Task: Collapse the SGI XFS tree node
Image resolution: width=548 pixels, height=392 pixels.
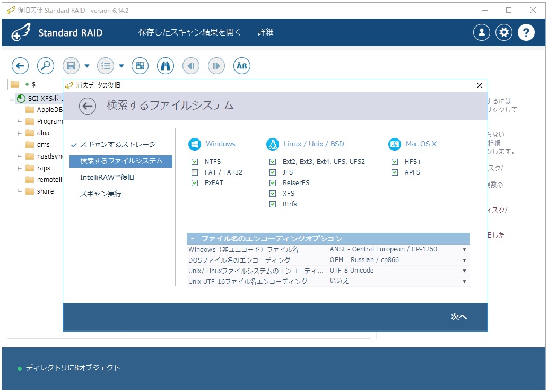Action: (x=12, y=99)
